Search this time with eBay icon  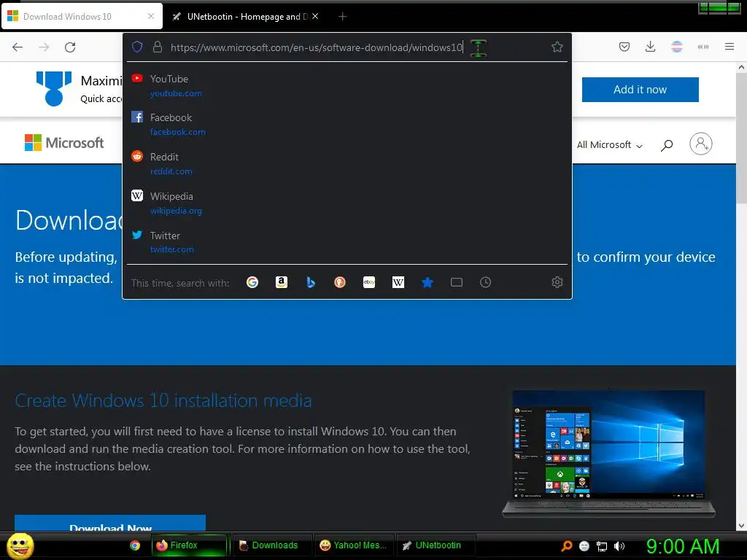pyautogui.click(x=368, y=282)
